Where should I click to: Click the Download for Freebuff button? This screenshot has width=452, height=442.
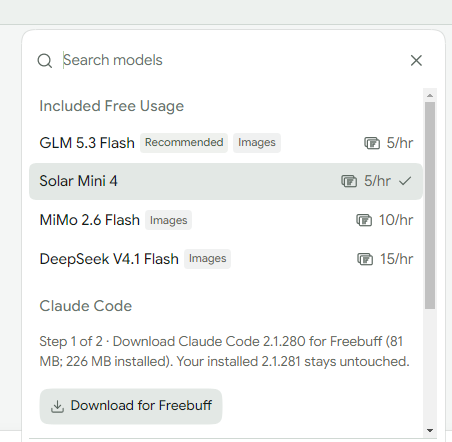(131, 406)
